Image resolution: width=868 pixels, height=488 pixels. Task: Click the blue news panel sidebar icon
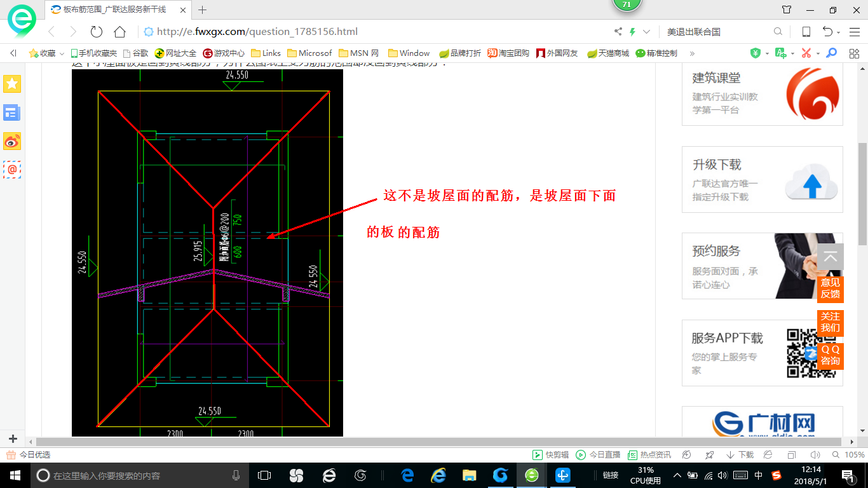(x=12, y=112)
